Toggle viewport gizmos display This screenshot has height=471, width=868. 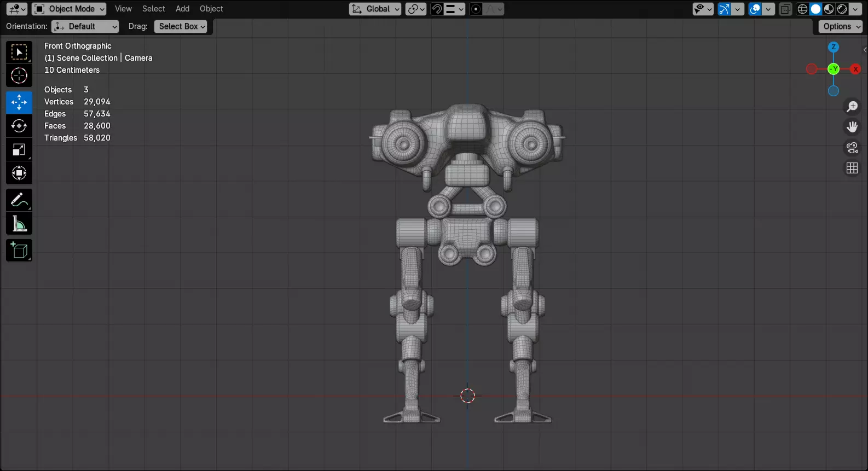coord(724,9)
